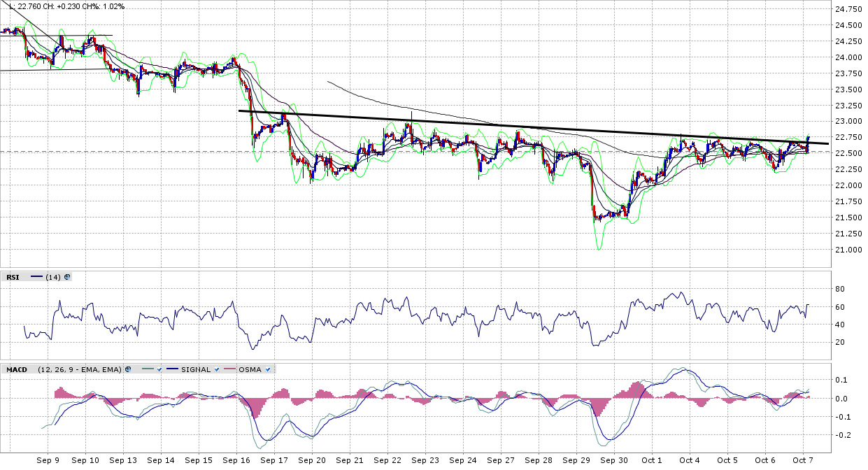Image resolution: width=868 pixels, height=470 pixels.
Task: Toggle the MACD line checkbox
Action: click(160, 369)
